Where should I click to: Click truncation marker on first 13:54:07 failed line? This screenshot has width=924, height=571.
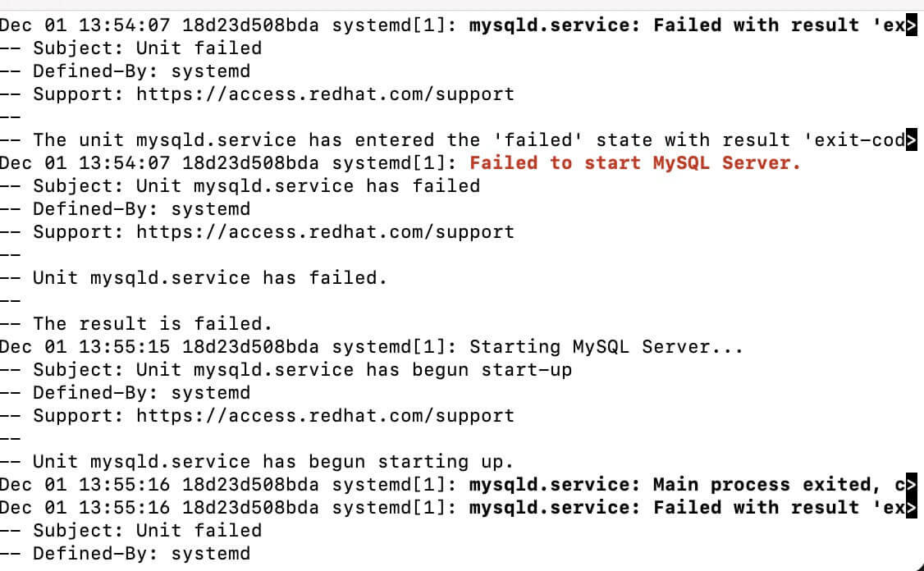[911, 25]
